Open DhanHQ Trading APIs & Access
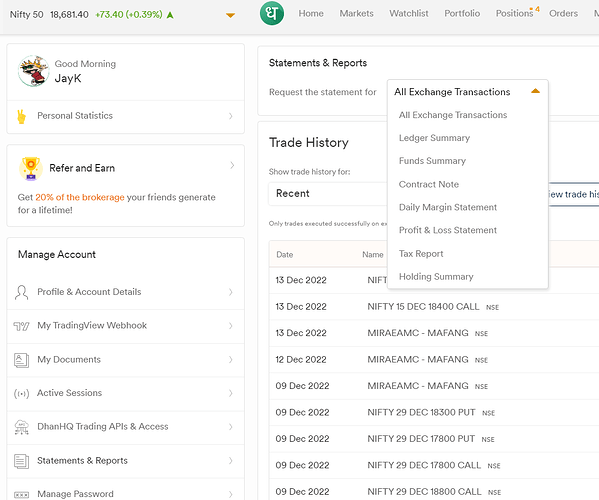The height and width of the screenshot is (500, 599). [x=102, y=426]
